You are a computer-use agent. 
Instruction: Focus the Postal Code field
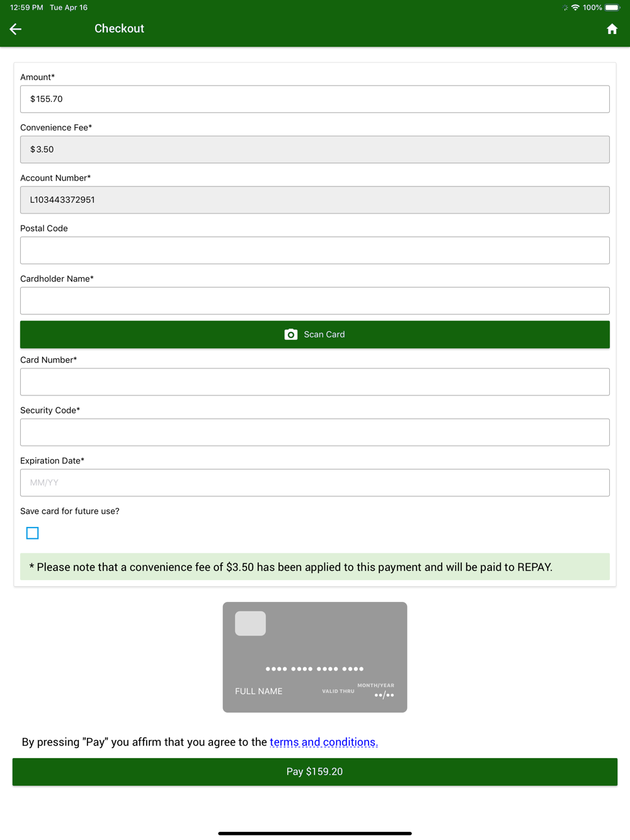(315, 250)
